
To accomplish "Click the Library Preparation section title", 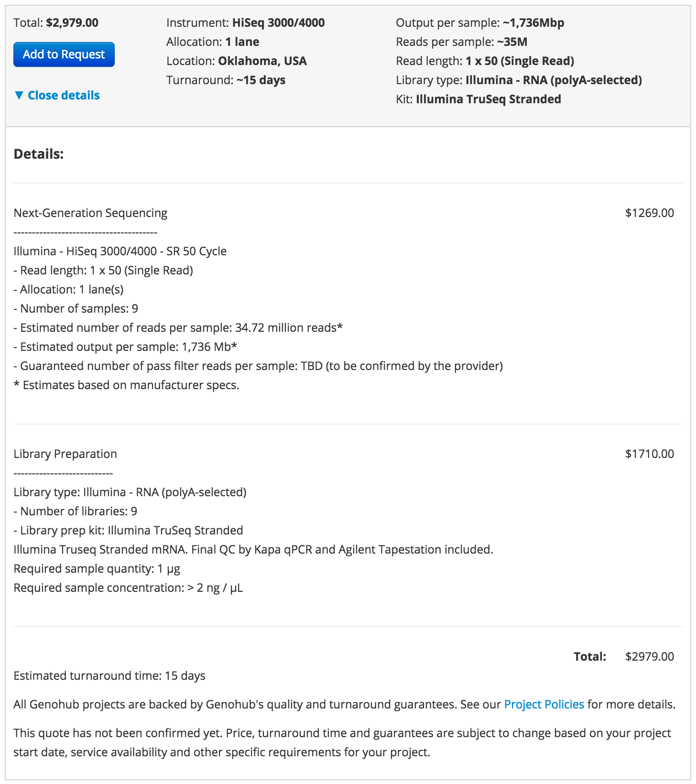I will pyautogui.click(x=65, y=454).
